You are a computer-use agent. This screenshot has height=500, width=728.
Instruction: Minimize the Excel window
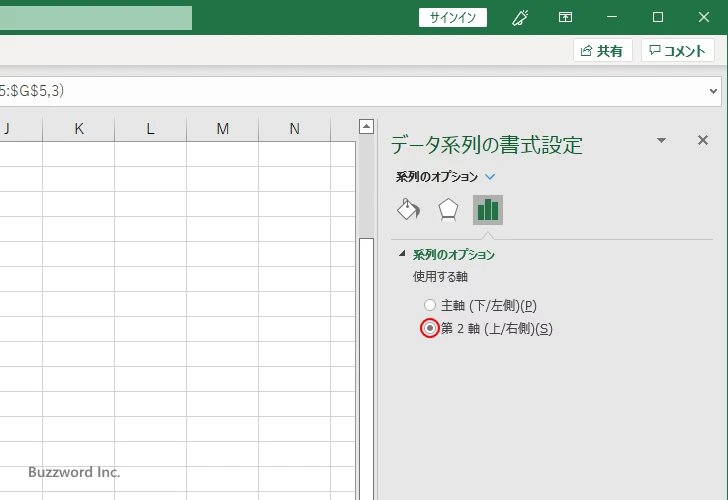coord(612,18)
